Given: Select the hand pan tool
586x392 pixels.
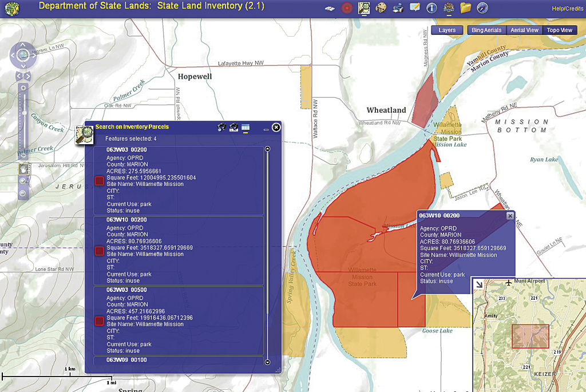Looking at the screenshot, I should [23, 169].
